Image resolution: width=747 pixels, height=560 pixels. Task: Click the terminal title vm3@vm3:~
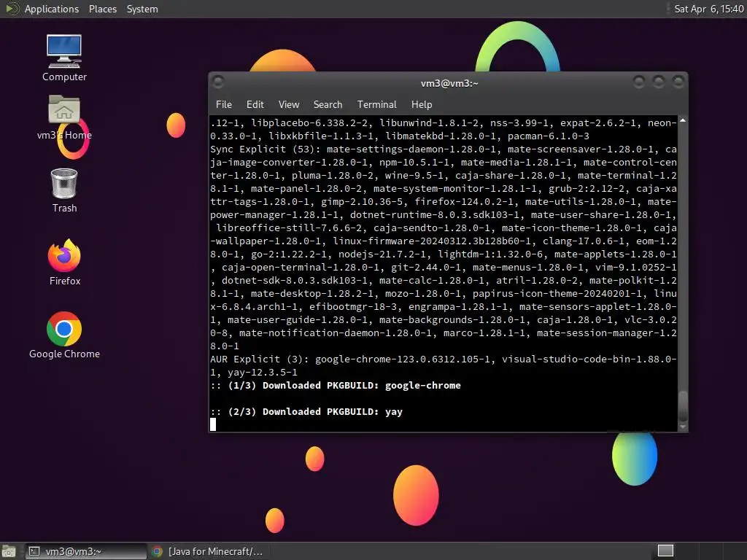pos(449,83)
